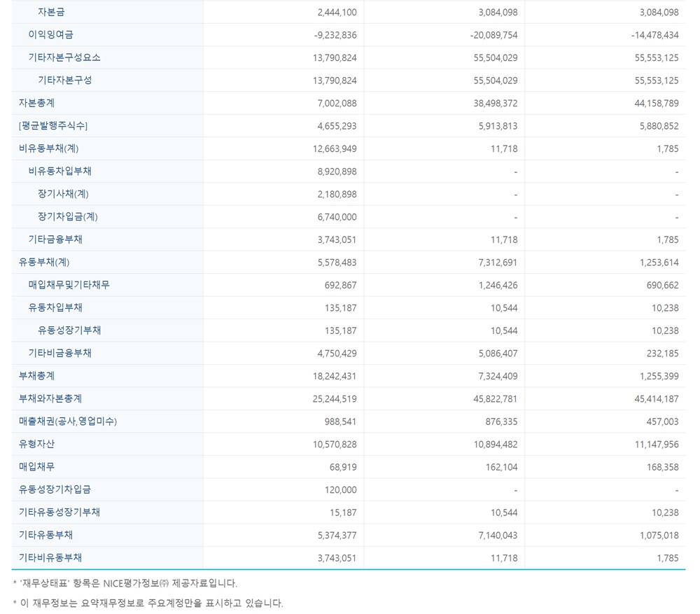Click the value 1,255,399

659,377
